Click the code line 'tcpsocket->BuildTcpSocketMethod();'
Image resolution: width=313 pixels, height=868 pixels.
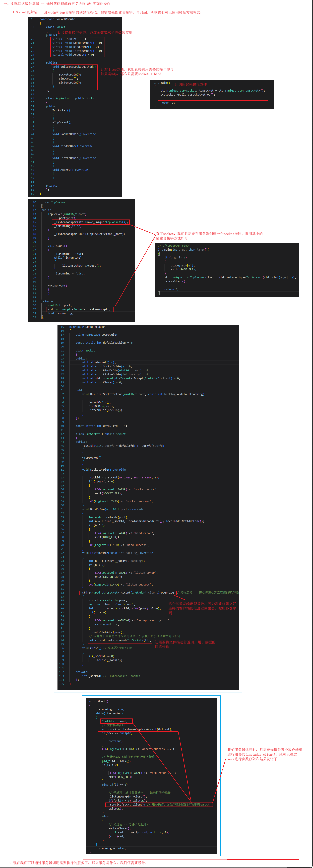tap(188, 95)
